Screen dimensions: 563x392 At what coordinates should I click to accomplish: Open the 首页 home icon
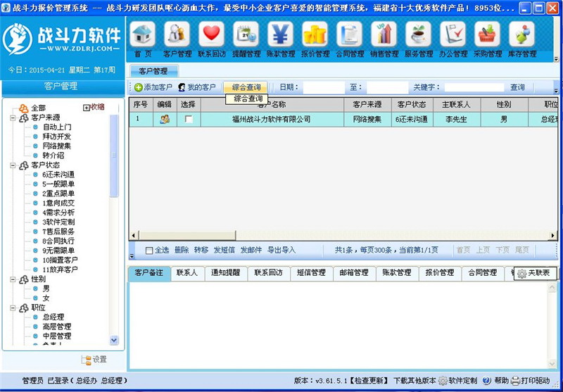pos(143,34)
